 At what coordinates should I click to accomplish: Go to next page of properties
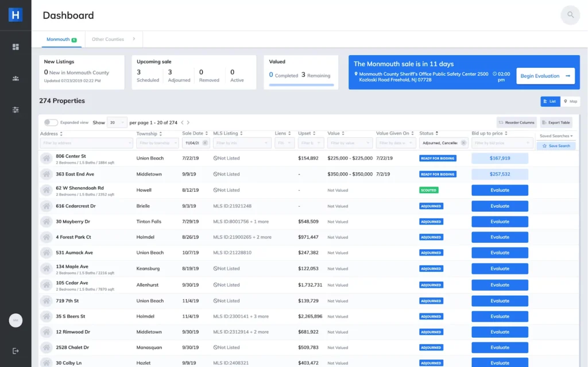pos(188,122)
